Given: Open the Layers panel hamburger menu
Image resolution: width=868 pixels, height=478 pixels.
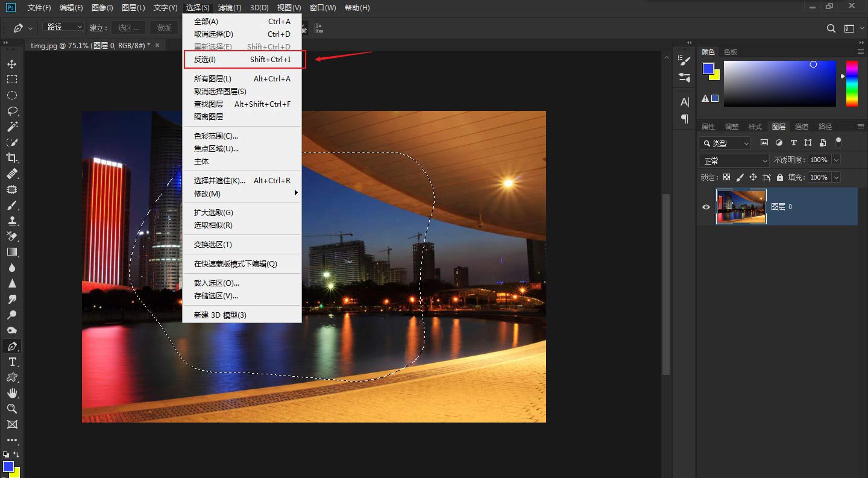Looking at the screenshot, I should point(861,127).
